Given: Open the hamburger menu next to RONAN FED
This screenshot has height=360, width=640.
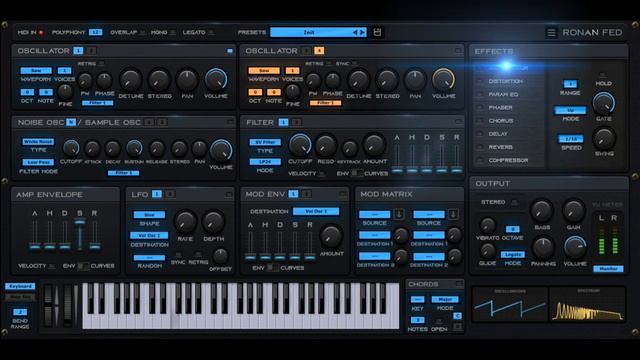Looking at the screenshot, I should (x=551, y=33).
